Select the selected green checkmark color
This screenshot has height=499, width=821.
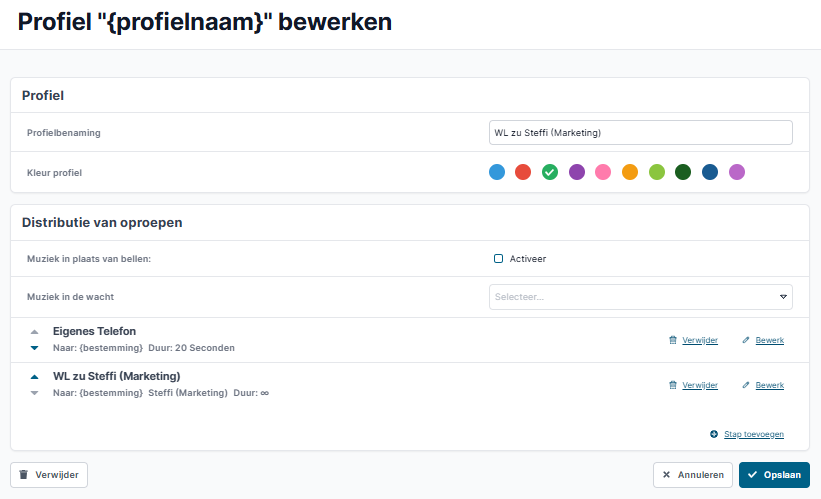pos(550,172)
